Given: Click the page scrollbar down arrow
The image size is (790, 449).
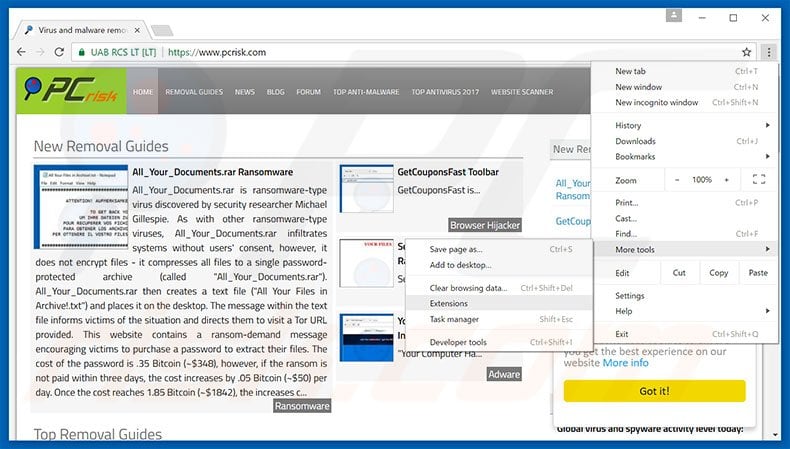Looking at the screenshot, I should pos(775,434).
